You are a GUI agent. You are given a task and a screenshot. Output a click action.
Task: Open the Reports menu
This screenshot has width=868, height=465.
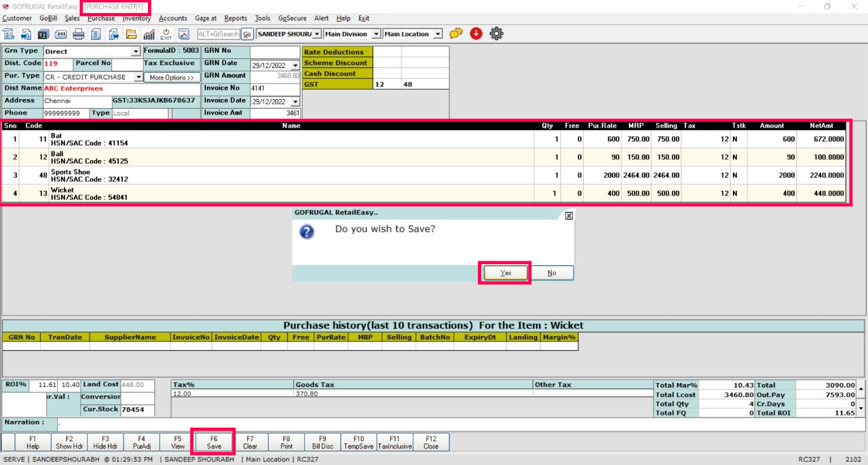click(235, 18)
